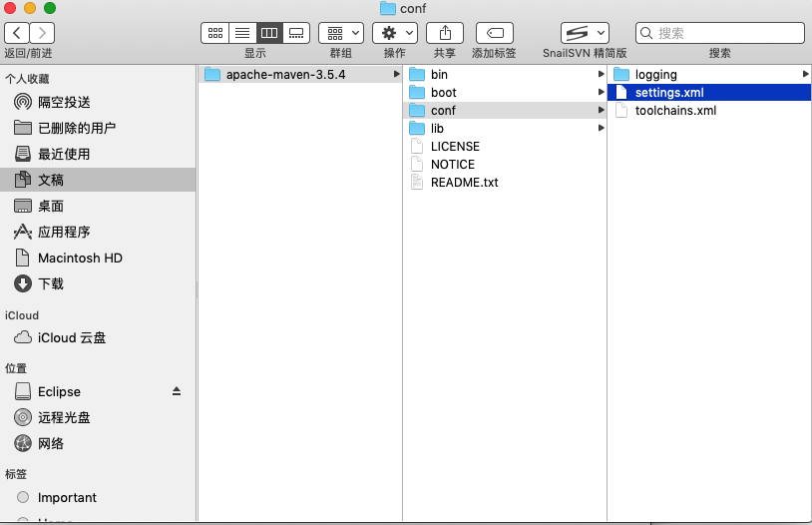This screenshot has width=812, height=525.
Task: Open Downloads (下载) in sidebar
Action: pyautogui.click(x=99, y=283)
